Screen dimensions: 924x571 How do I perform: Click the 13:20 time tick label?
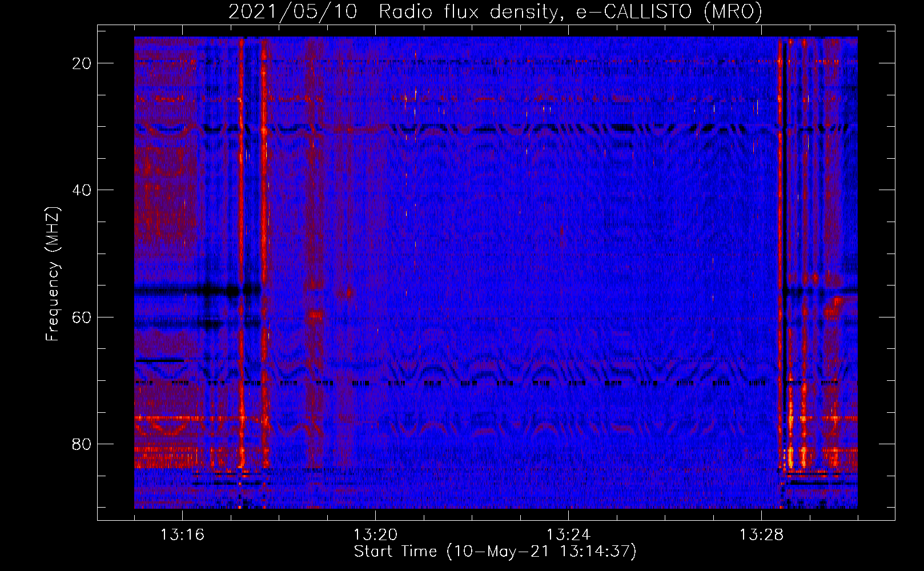375,535
